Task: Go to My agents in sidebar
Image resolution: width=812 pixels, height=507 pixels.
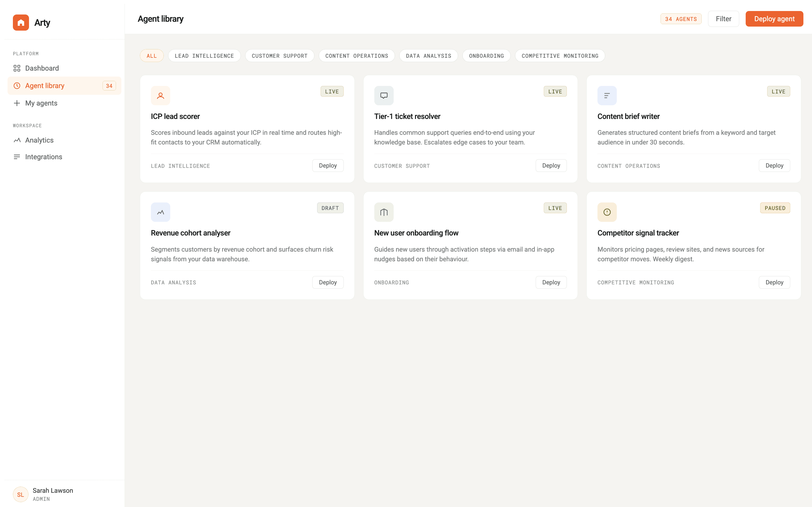Action: 41,103
